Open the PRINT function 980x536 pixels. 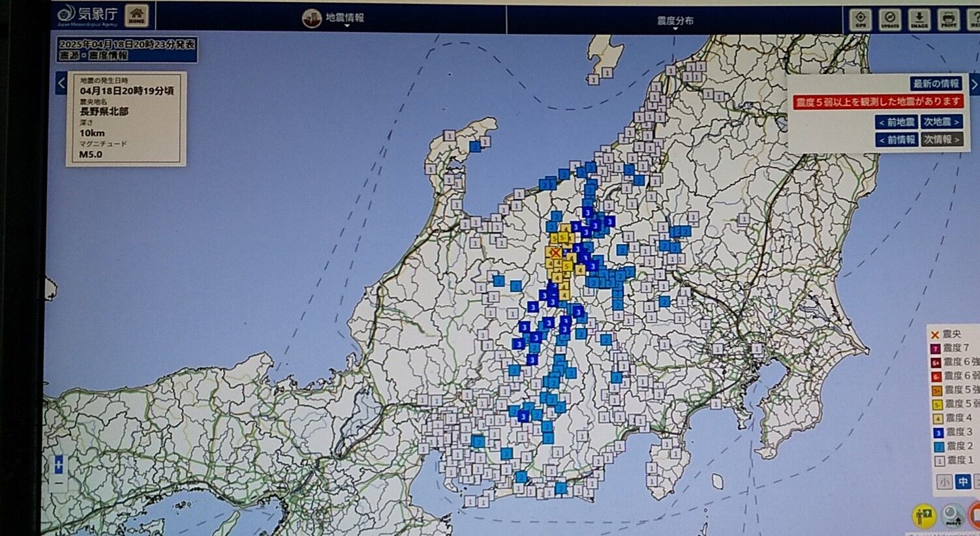click(x=949, y=20)
